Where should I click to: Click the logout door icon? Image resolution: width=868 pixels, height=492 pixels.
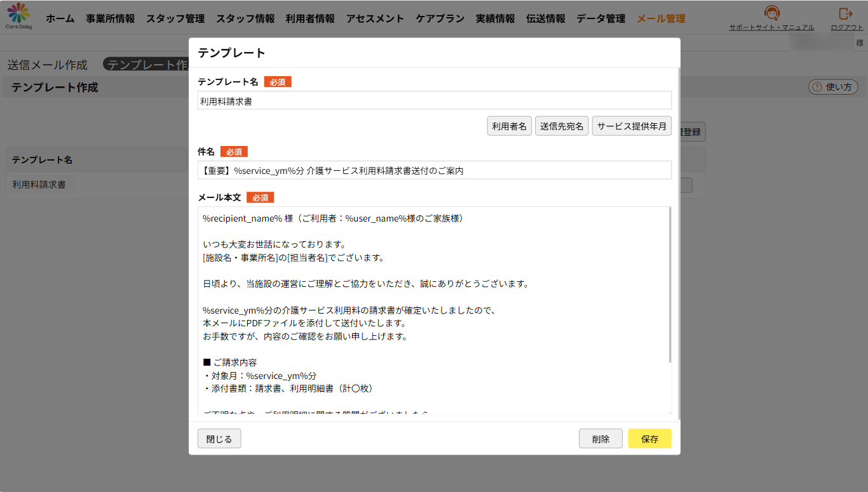point(846,13)
